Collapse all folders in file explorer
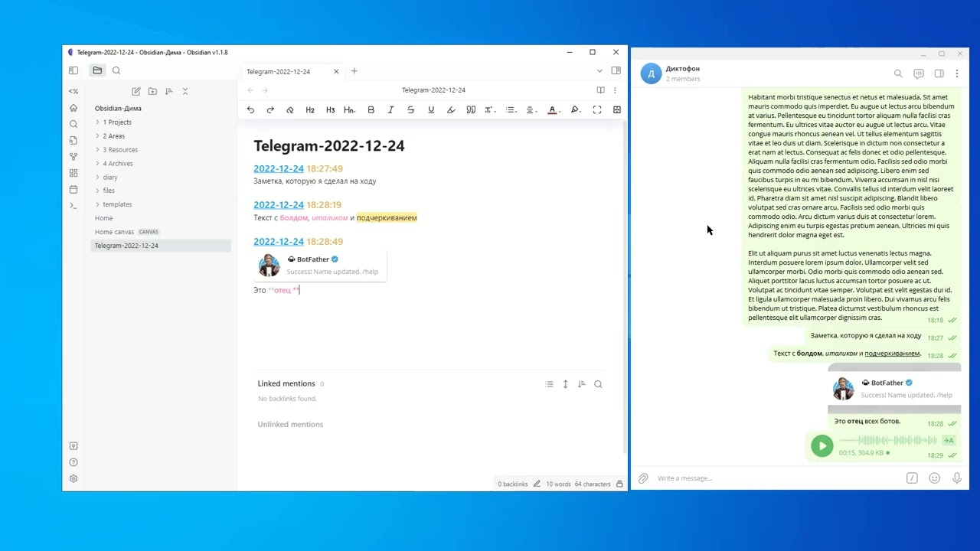 185,91
